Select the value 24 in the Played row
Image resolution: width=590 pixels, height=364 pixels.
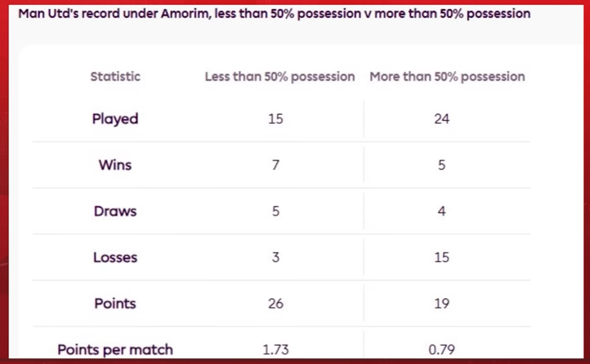tap(442, 119)
